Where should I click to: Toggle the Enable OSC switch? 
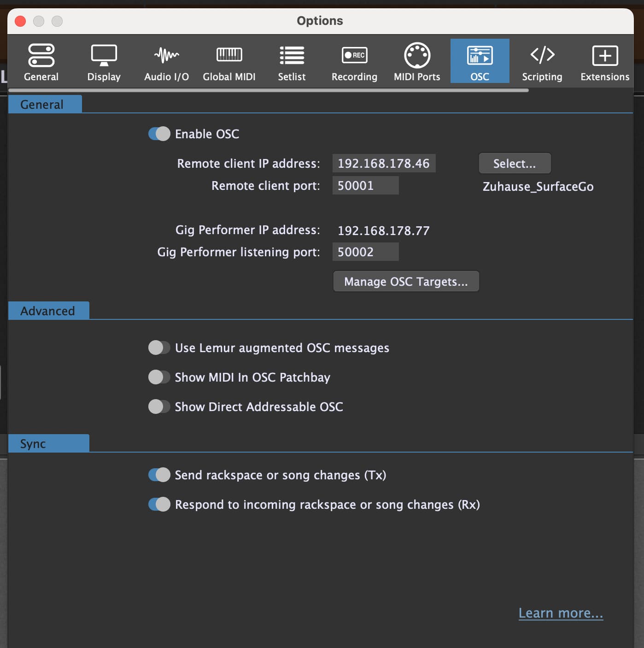[x=159, y=134]
